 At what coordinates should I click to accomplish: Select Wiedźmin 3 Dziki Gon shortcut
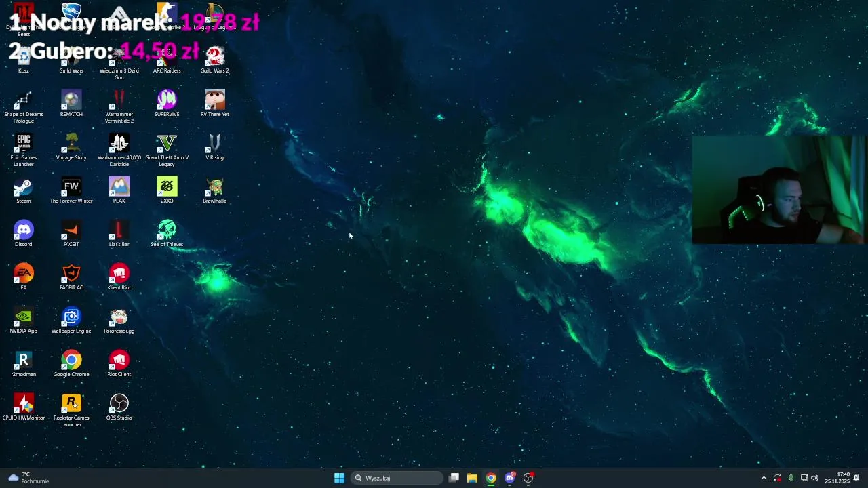[119, 63]
